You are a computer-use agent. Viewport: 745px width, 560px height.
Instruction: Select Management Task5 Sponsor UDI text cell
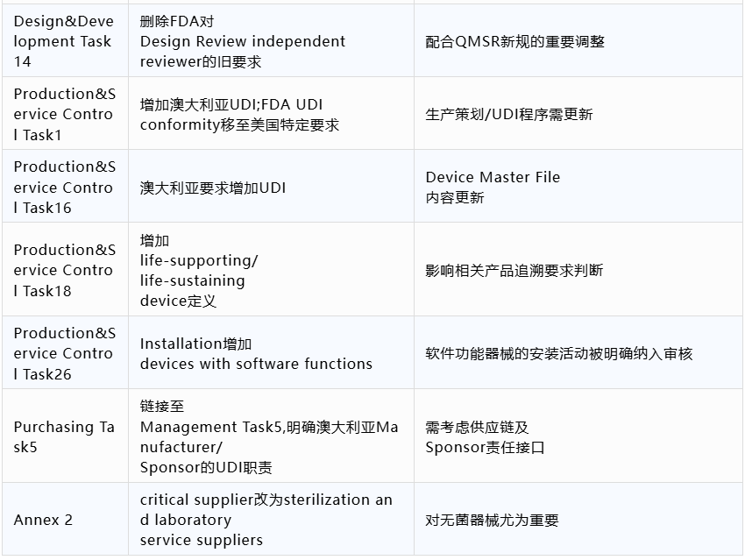pos(272,436)
